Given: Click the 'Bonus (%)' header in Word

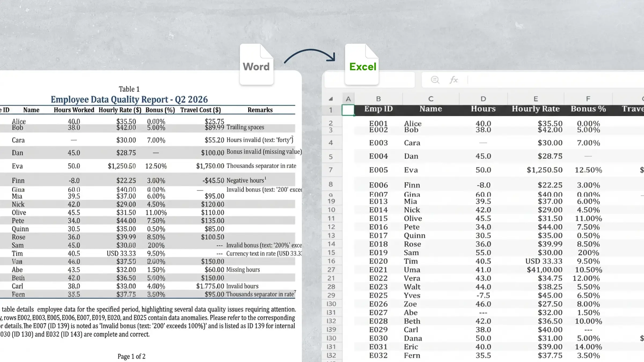Looking at the screenshot, I should coord(160,110).
